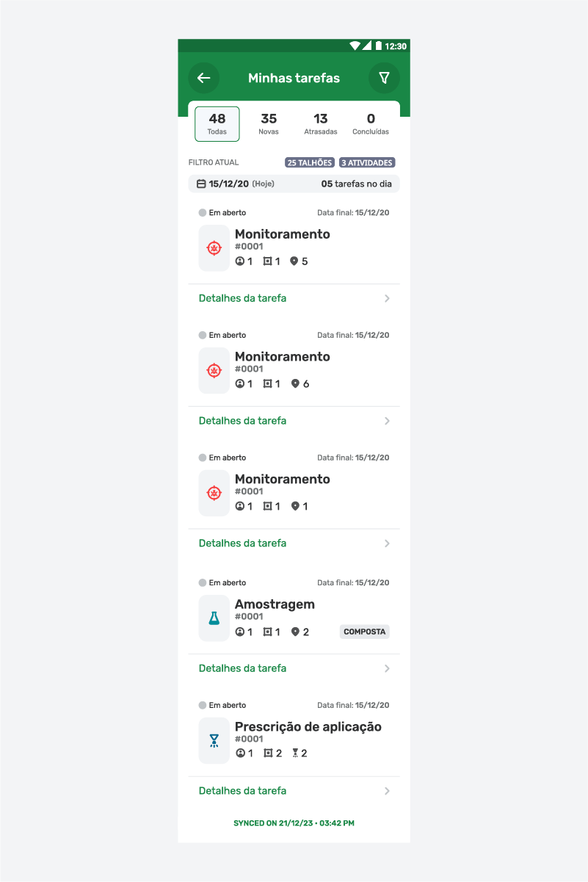Select the Todas tab with 48
588x882 pixels.
pyautogui.click(x=217, y=124)
